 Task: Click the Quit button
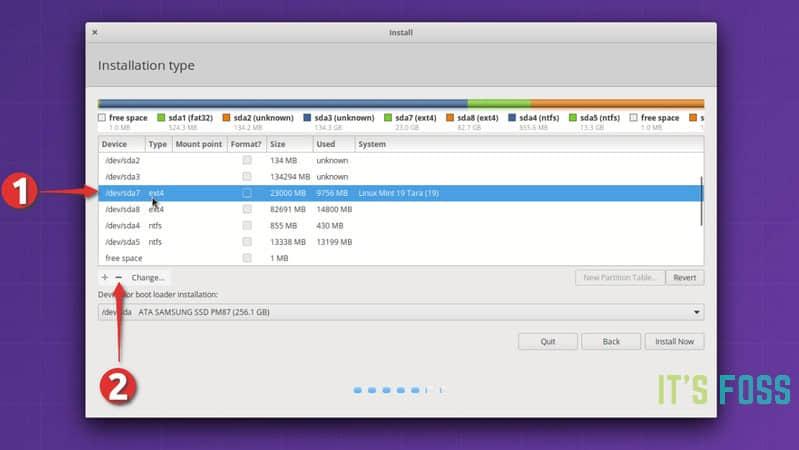click(548, 341)
